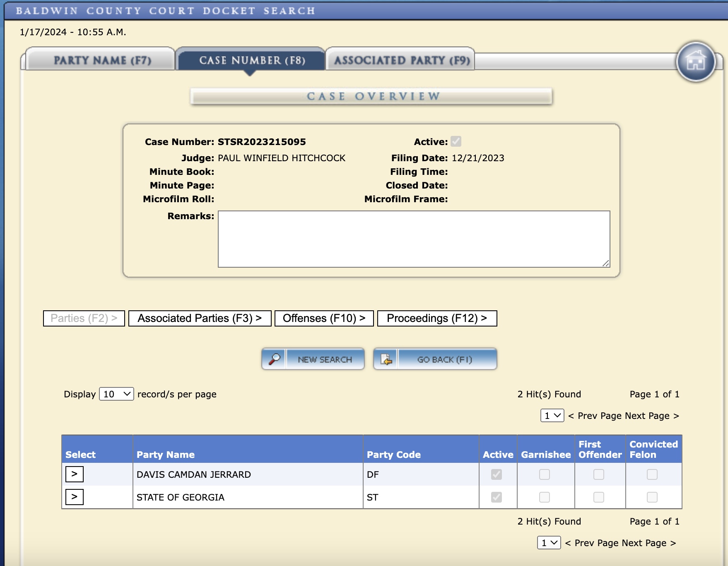Click judge name PAUL WINFIELD HITCHCOCK
The image size is (728, 566).
tap(282, 158)
